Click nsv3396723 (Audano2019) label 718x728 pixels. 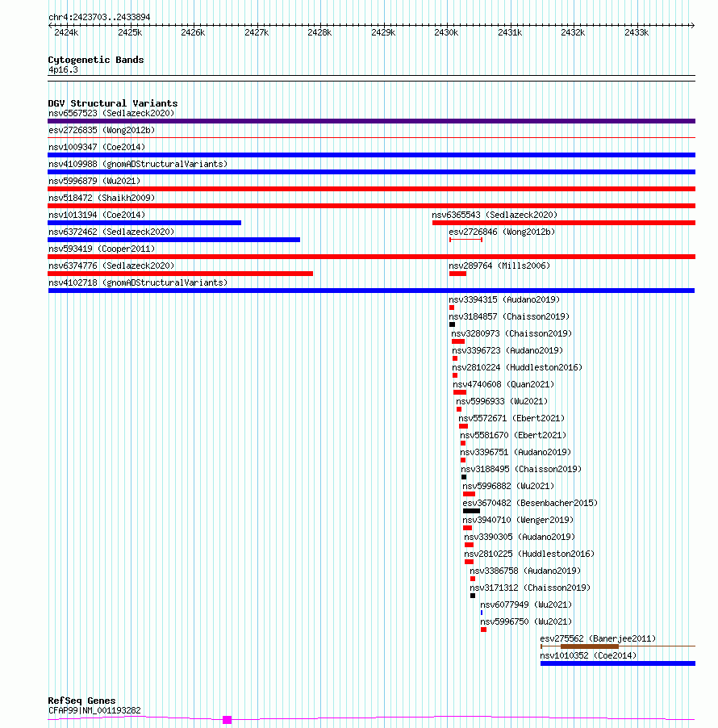tap(507, 350)
